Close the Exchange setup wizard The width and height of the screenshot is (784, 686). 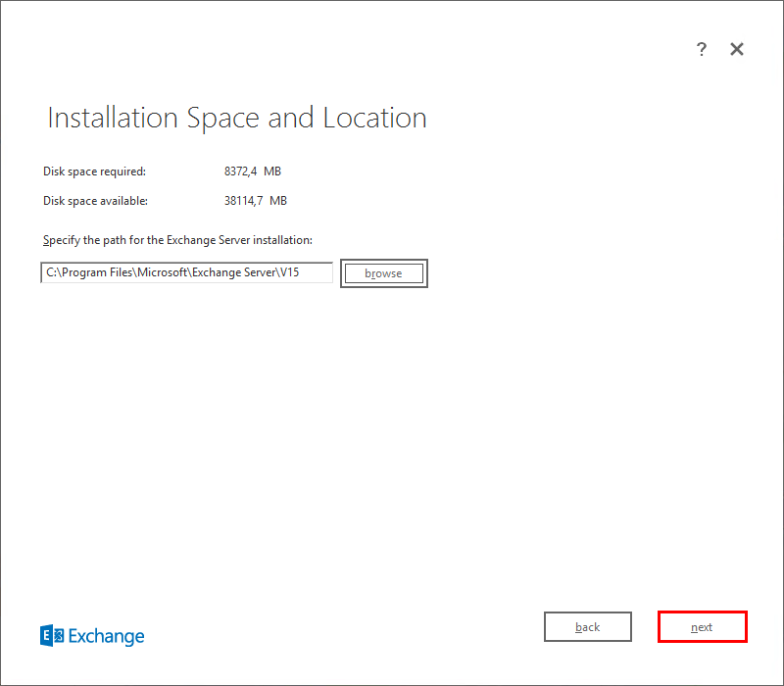pyautogui.click(x=736, y=48)
